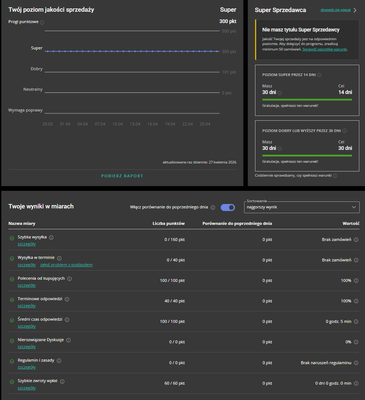
Task: Show info tooltip for Regulamin i zasady
Action: 59,360
